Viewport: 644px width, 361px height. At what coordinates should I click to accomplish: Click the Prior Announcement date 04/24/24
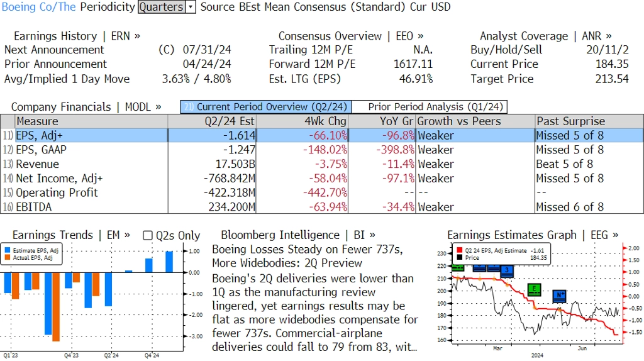tap(207, 65)
